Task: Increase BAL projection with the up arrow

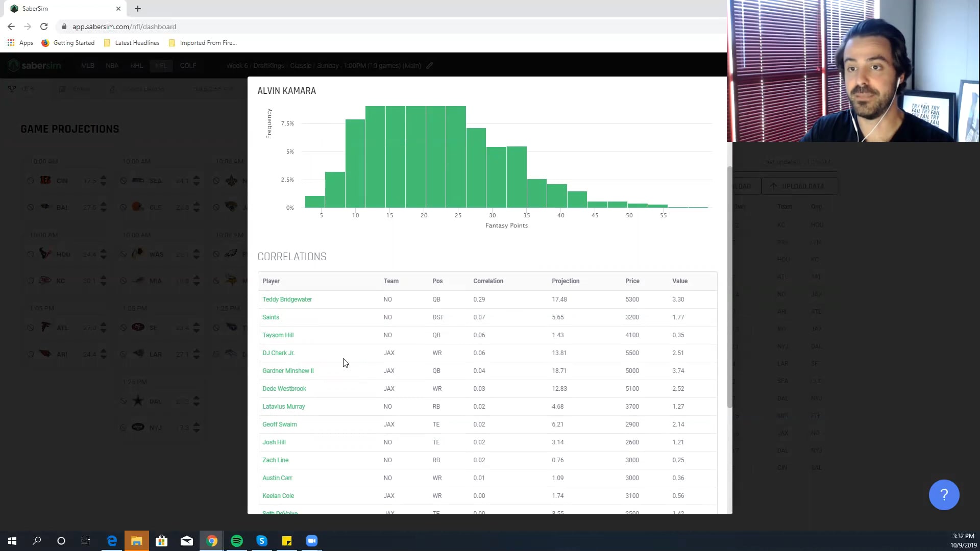Action: click(x=104, y=204)
